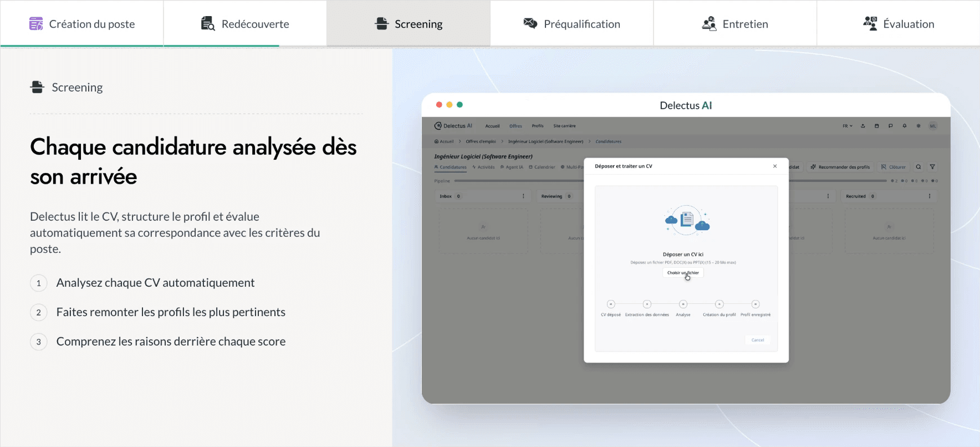Click the Clôturer button

[x=894, y=167]
